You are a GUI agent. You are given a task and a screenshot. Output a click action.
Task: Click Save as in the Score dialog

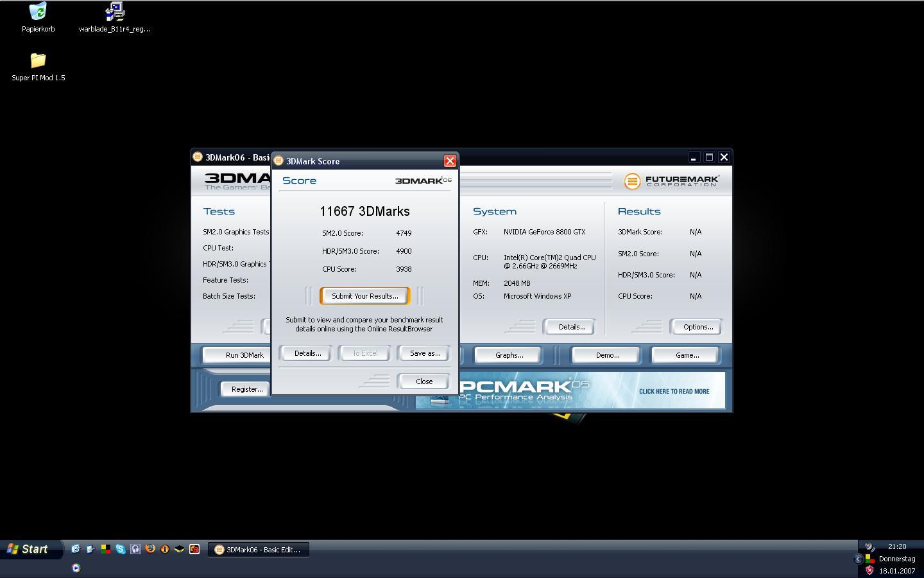(x=425, y=353)
